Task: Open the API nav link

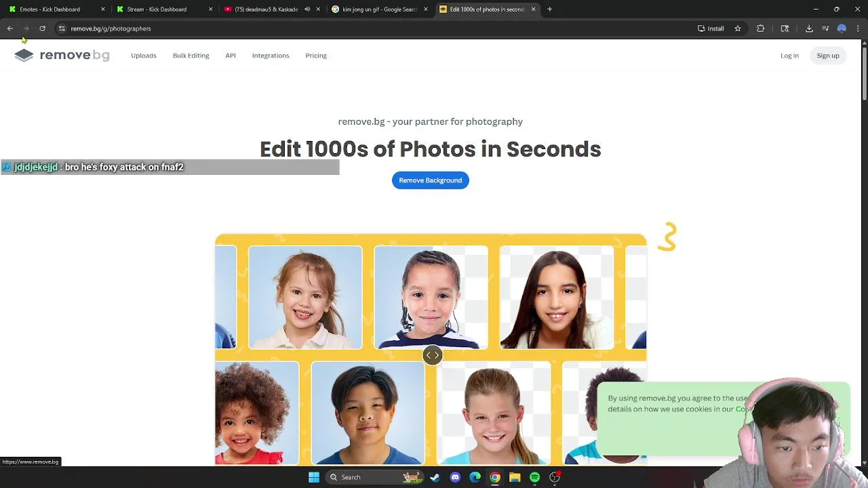Action: coord(231,56)
